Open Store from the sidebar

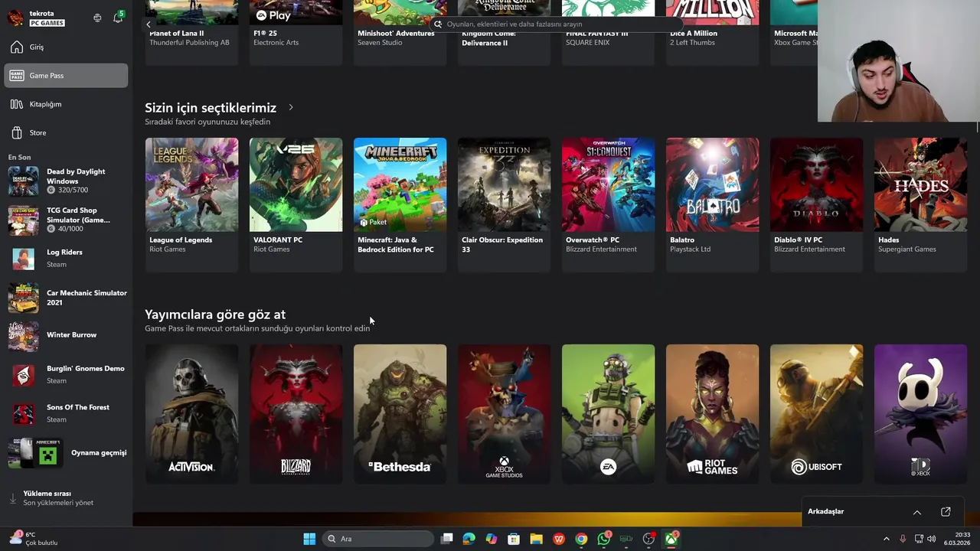point(66,133)
